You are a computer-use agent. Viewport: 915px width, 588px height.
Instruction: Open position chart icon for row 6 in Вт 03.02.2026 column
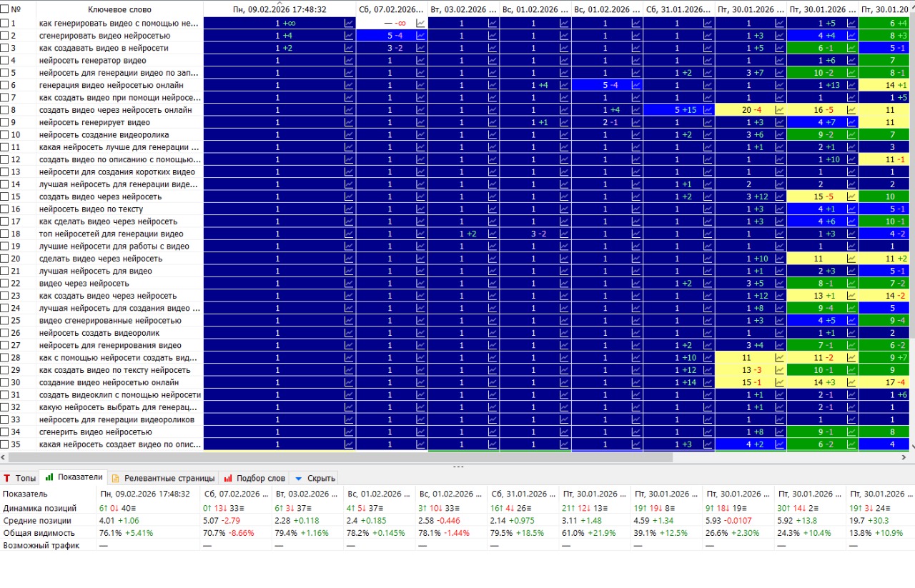click(x=493, y=85)
